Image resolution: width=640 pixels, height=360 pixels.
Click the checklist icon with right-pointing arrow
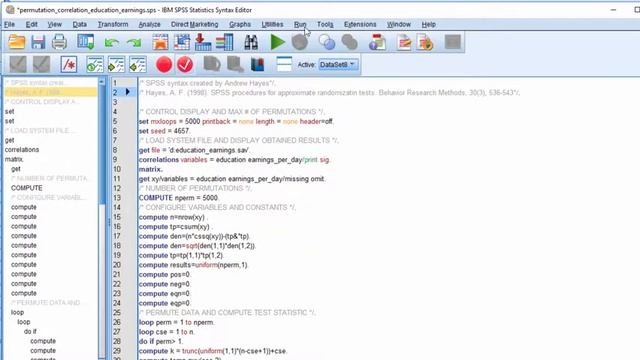click(x=116, y=64)
